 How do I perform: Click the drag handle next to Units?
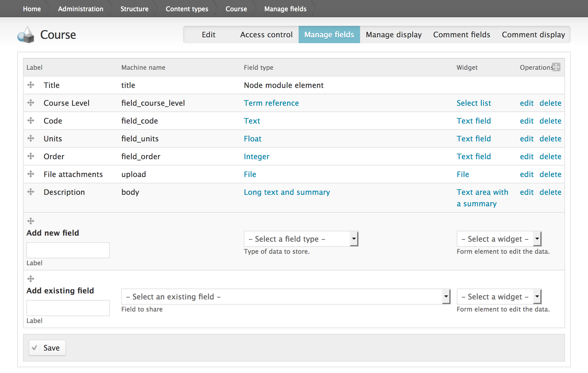(31, 139)
